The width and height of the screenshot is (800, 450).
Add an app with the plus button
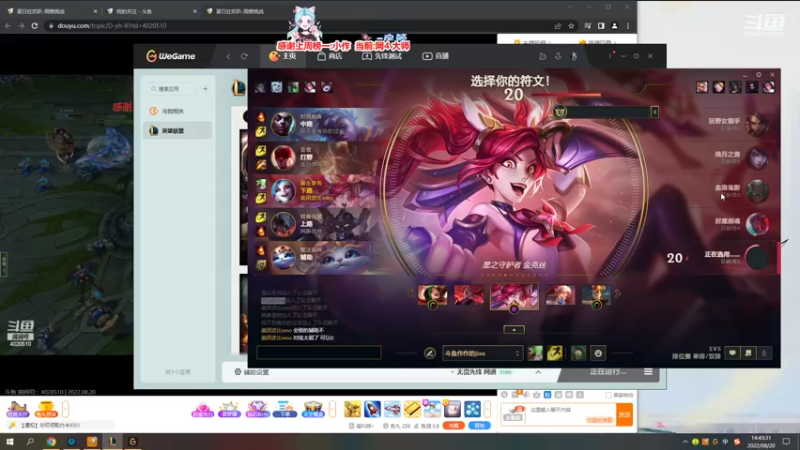[x=205, y=89]
